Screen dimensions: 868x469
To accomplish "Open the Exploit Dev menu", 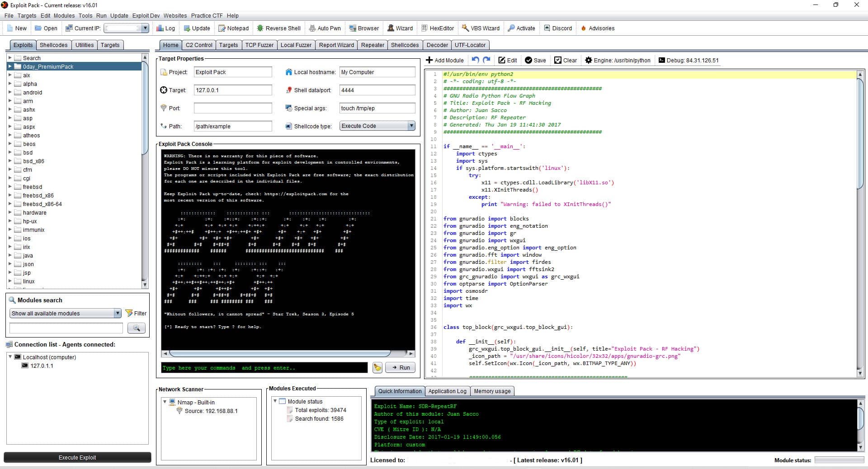I will [x=146, y=15].
